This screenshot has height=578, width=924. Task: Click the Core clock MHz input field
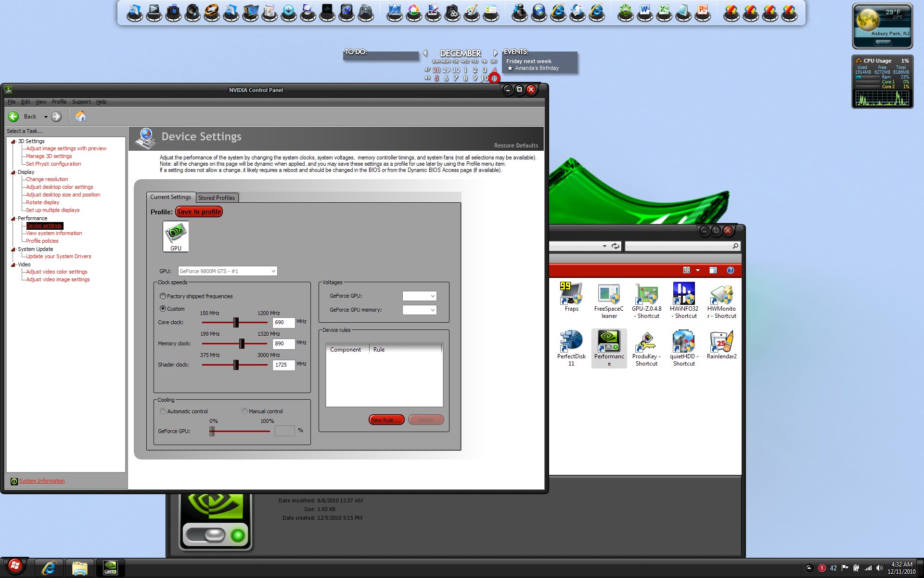tap(283, 323)
